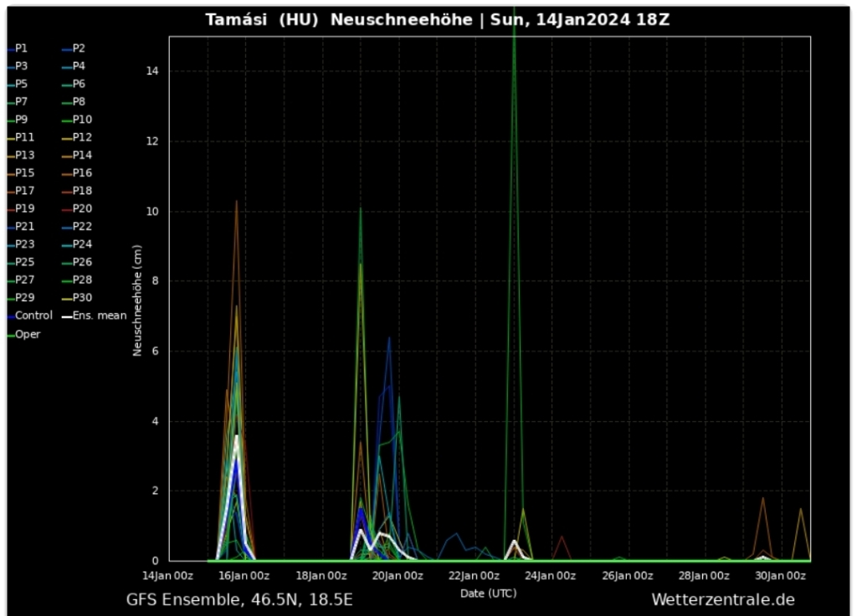
Task: Click the P23 legend color line
Action: click(10, 245)
